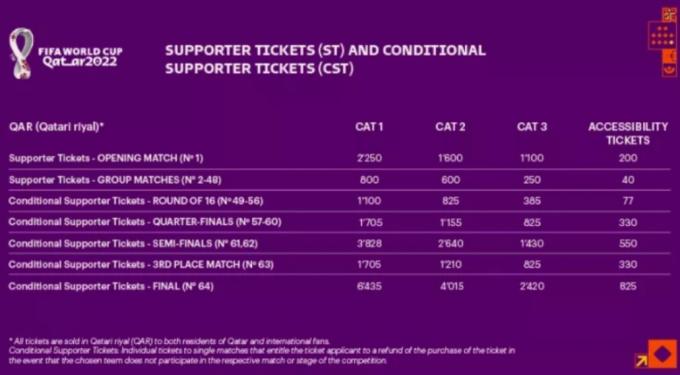Select the Group Matches (Nº 2-48) row label
This screenshot has height=375, width=680.
(115, 180)
